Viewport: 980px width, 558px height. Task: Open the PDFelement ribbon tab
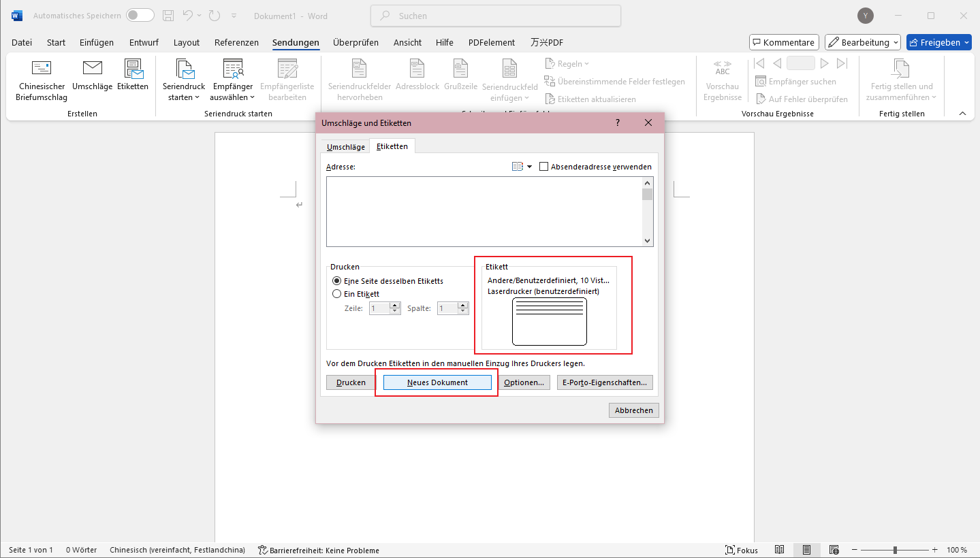coord(492,42)
